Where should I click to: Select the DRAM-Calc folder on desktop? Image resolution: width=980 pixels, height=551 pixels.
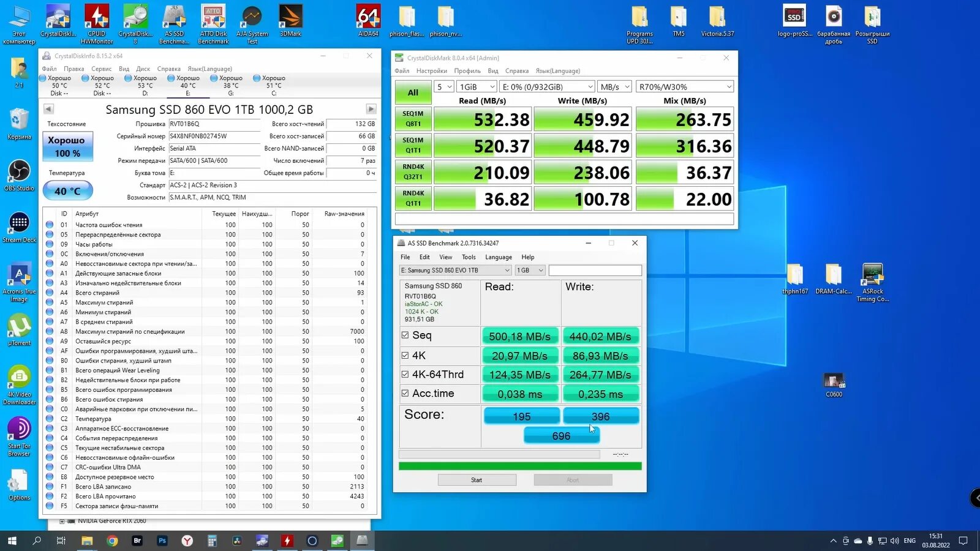[x=834, y=279]
